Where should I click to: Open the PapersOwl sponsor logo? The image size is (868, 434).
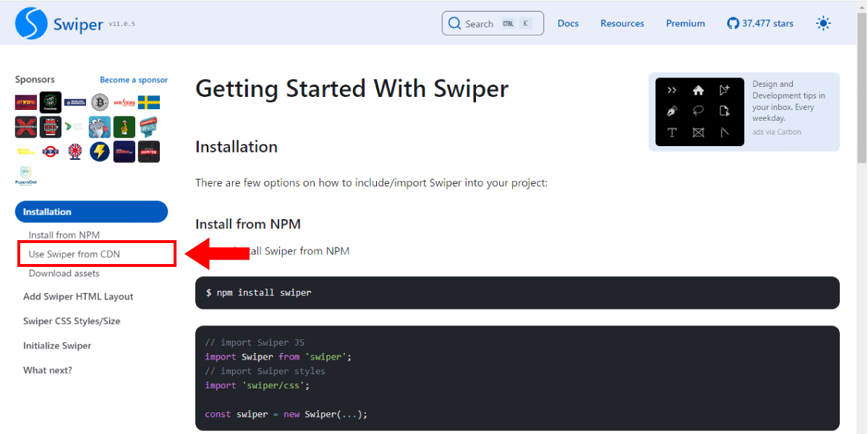click(x=26, y=176)
